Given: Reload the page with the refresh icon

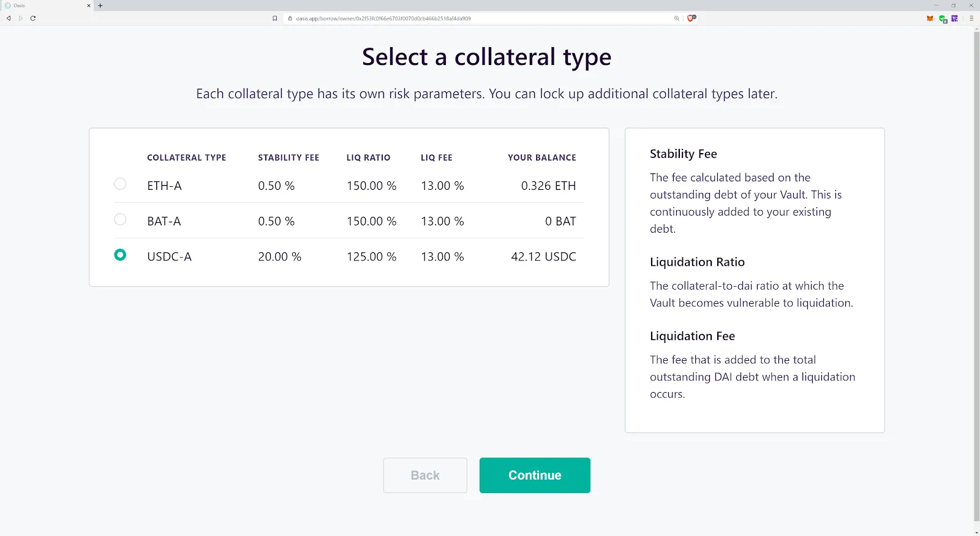Looking at the screenshot, I should (x=33, y=18).
